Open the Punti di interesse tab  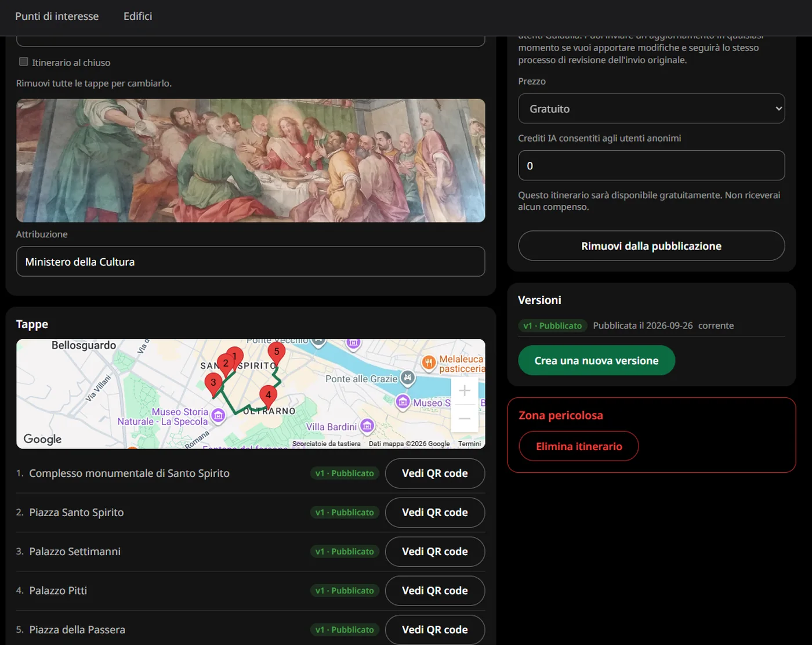click(57, 16)
